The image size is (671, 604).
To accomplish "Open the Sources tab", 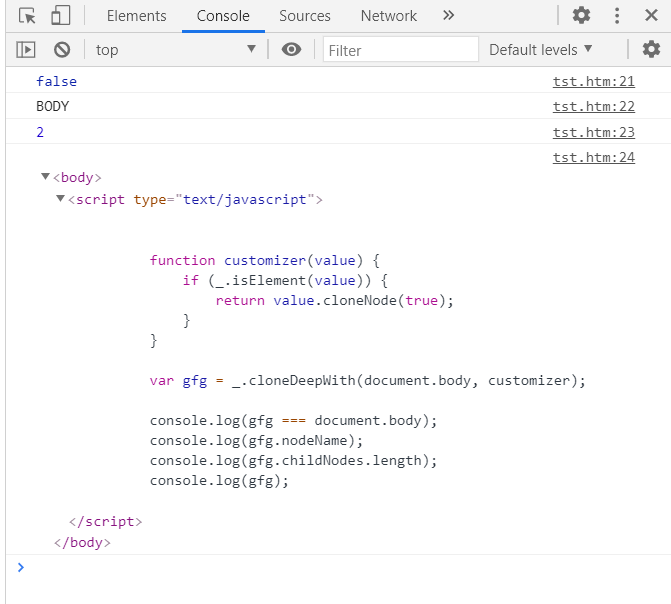I will 305,16.
